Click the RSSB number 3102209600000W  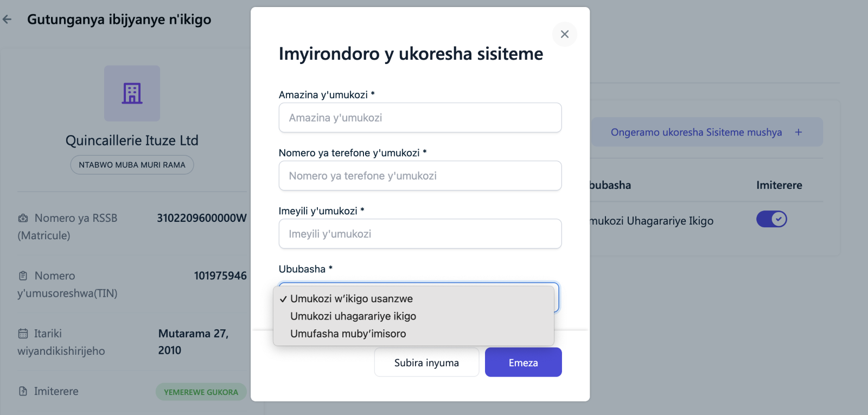point(202,218)
